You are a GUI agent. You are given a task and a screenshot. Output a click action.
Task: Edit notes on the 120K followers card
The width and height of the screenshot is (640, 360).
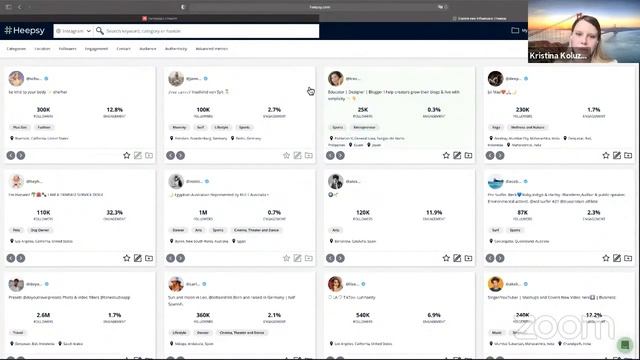click(457, 258)
